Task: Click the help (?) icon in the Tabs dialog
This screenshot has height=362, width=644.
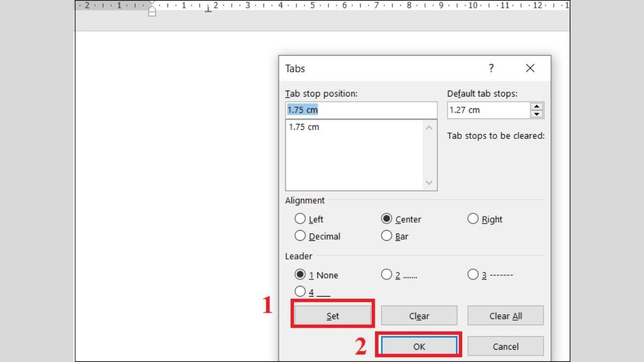Action: click(x=491, y=68)
